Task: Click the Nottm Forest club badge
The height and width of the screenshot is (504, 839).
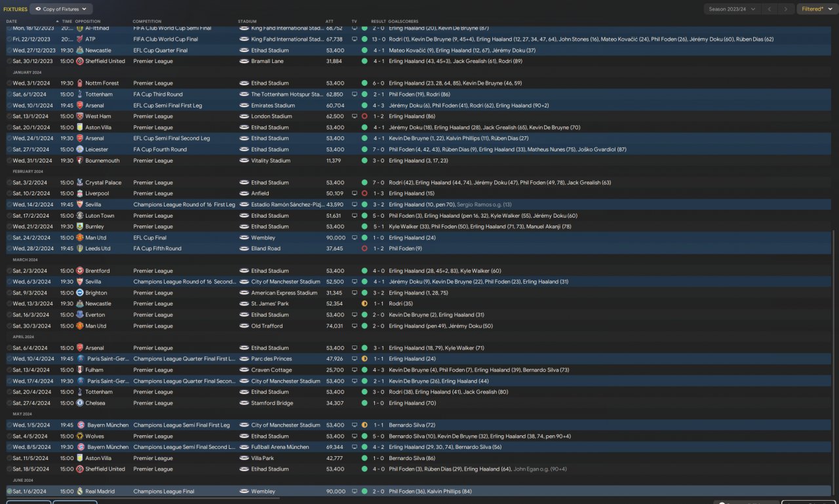Action: pos(79,83)
